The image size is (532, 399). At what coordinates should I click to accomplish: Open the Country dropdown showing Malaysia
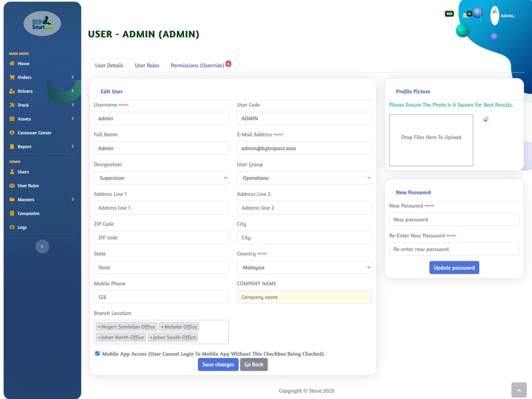click(x=304, y=268)
